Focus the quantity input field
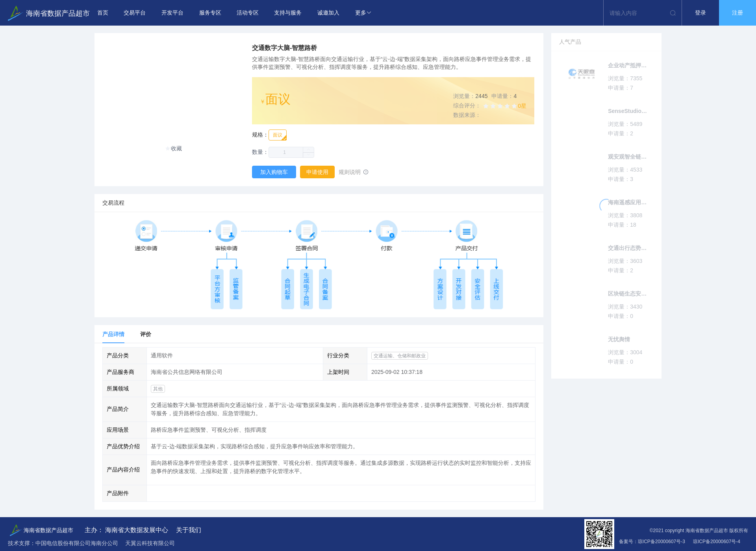This screenshot has width=756, height=551. coord(285,152)
